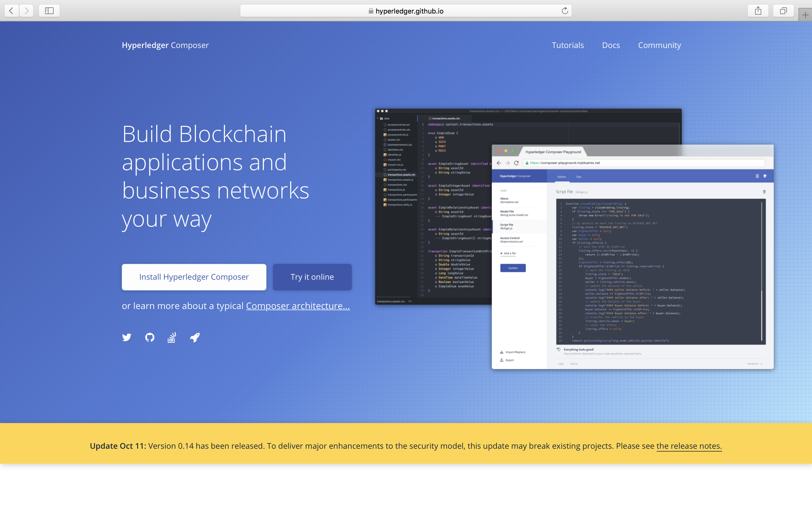Open the Twitter icon link

(127, 337)
